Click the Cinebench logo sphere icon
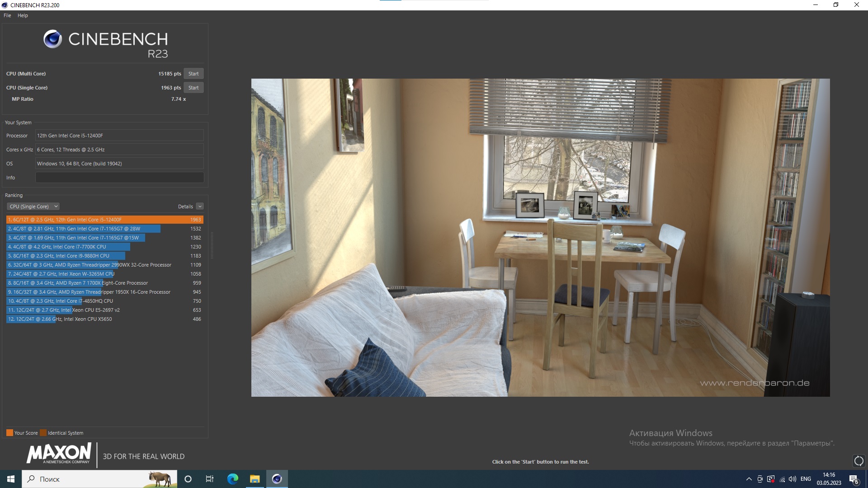This screenshot has height=488, width=868. click(52, 39)
